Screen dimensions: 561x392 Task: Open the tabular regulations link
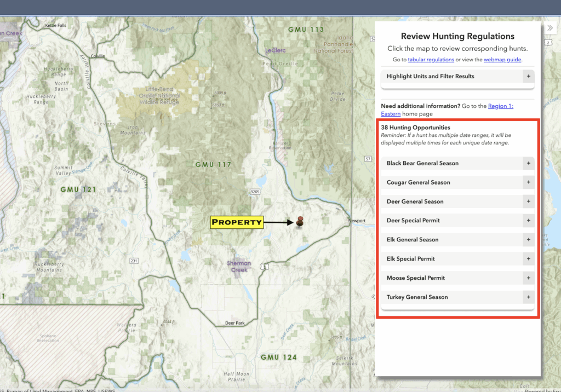coord(431,60)
